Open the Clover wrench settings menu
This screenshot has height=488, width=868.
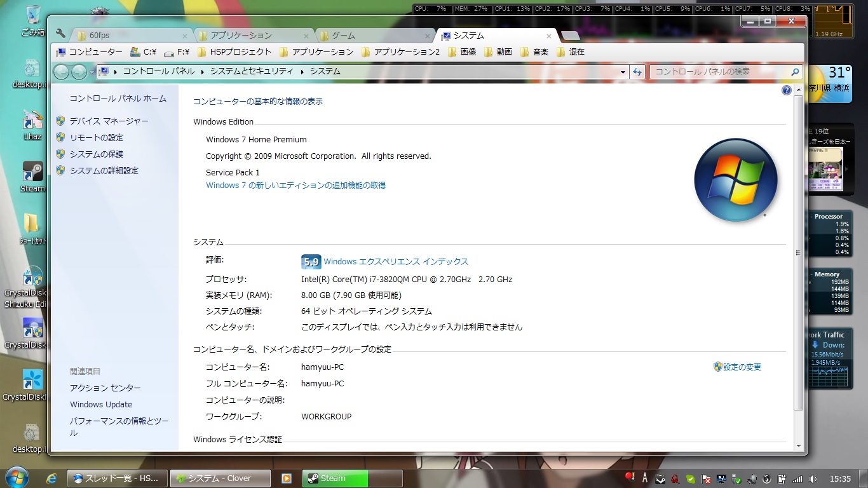coord(61,34)
